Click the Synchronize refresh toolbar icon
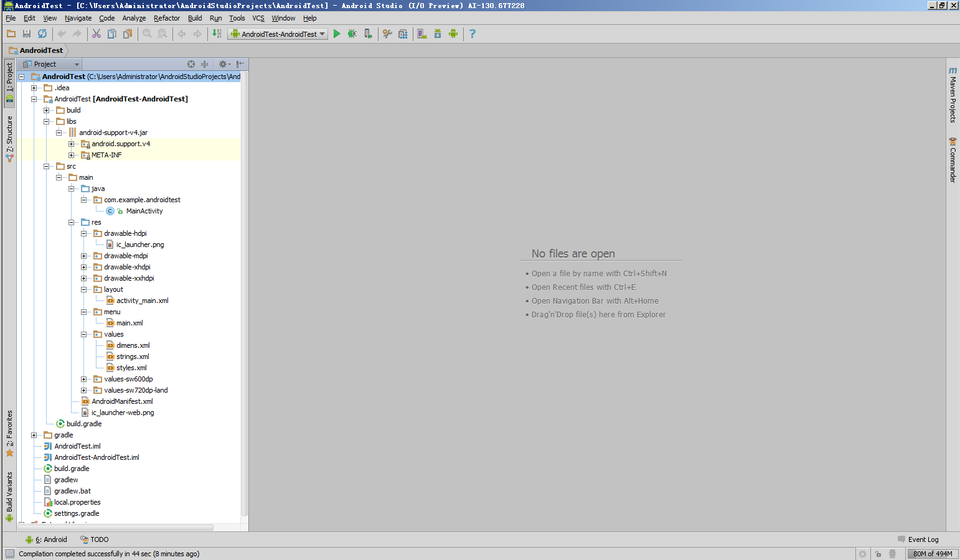960x560 pixels. coord(42,34)
